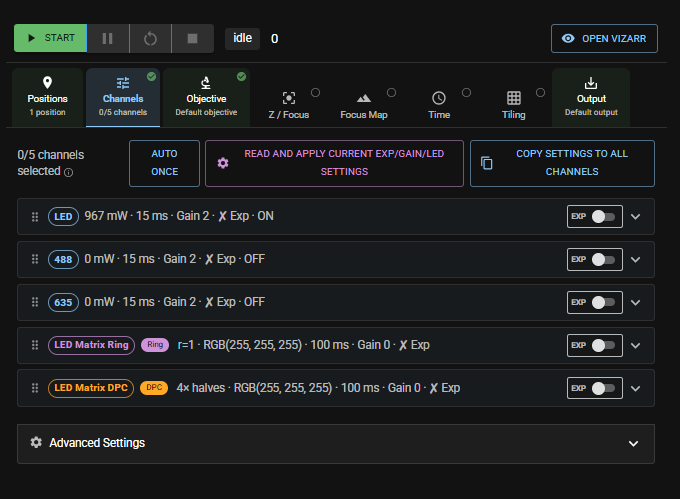Click the status circle next to Time
The width and height of the screenshot is (680, 499).
466,92
